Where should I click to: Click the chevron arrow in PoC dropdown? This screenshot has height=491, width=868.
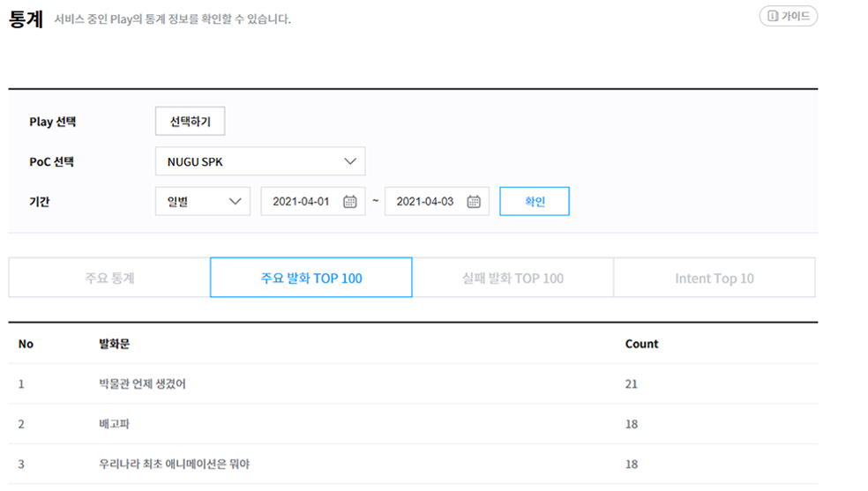click(350, 161)
